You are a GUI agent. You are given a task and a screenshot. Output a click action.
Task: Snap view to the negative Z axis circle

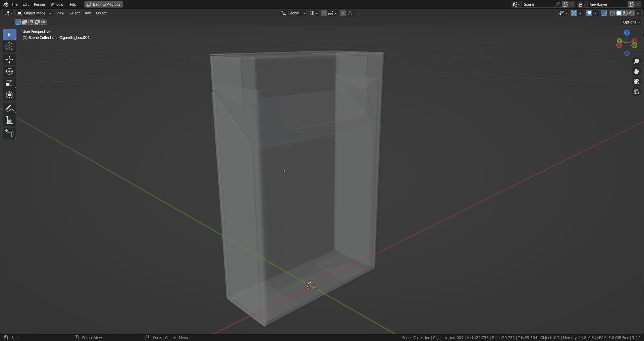point(627,53)
